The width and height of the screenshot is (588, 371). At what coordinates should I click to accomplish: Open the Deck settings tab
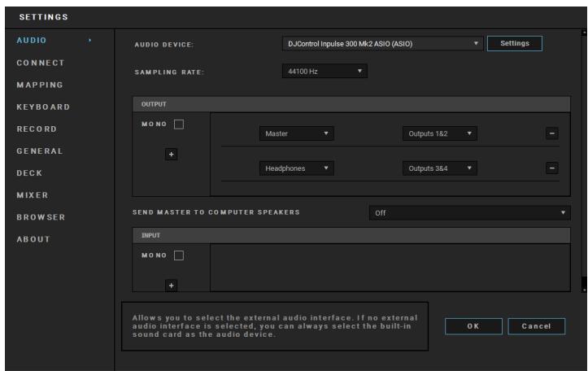29,173
